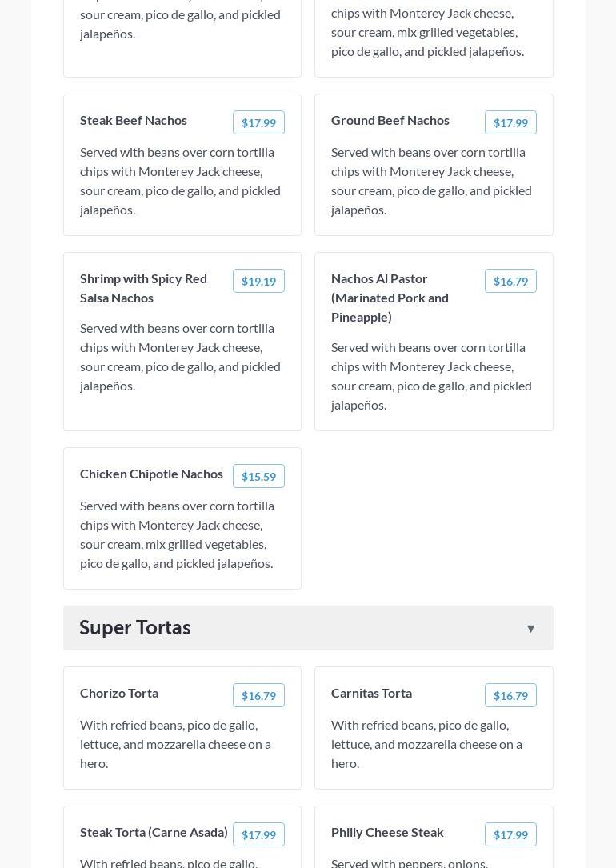
Task: Click the Philly Cheese Steak $17.99 price
Action: [510, 834]
